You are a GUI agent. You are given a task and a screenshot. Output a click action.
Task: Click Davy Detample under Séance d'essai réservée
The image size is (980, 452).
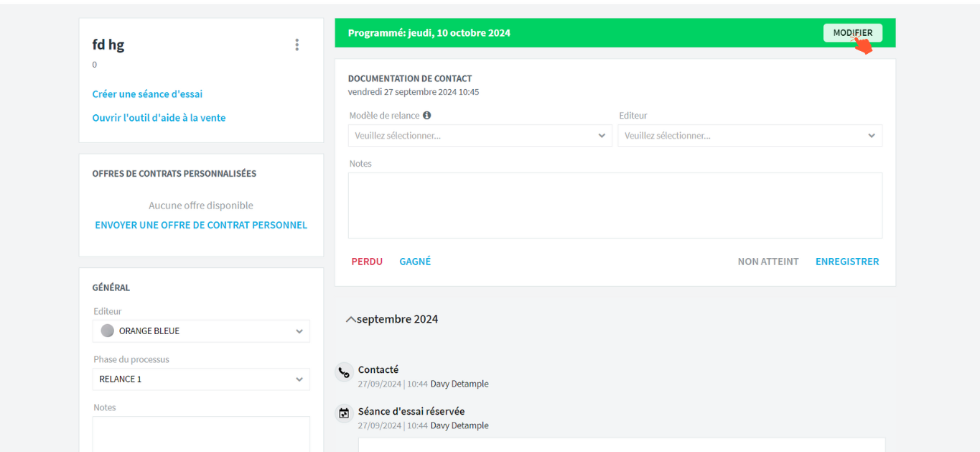click(459, 425)
